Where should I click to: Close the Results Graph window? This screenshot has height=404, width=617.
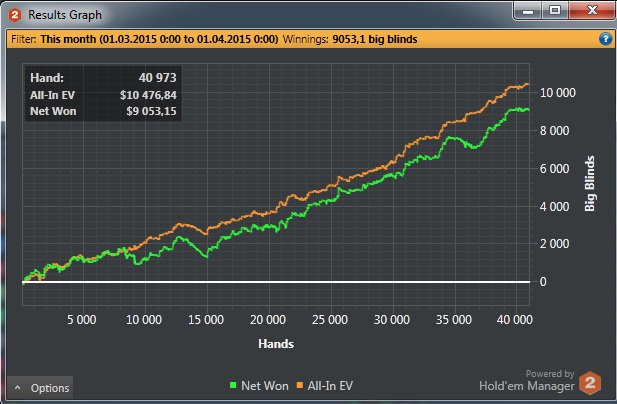point(592,11)
